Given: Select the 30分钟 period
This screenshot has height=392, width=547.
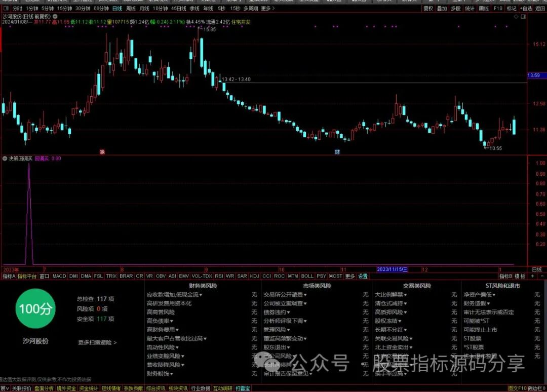Looking at the screenshot, I should (x=83, y=9).
